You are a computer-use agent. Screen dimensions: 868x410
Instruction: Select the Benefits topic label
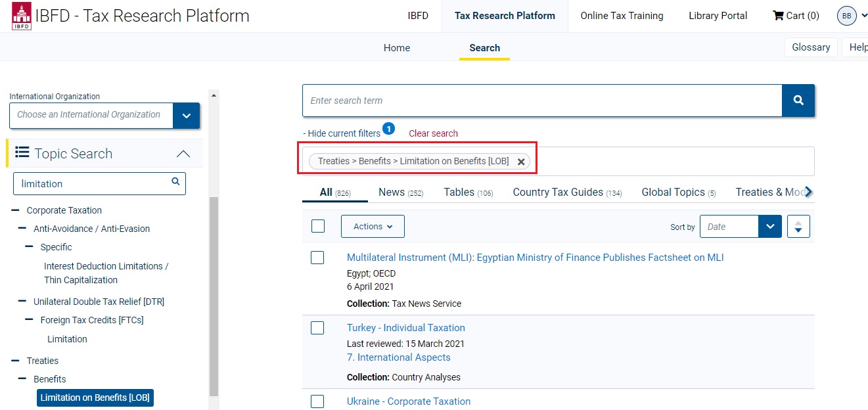click(x=50, y=379)
